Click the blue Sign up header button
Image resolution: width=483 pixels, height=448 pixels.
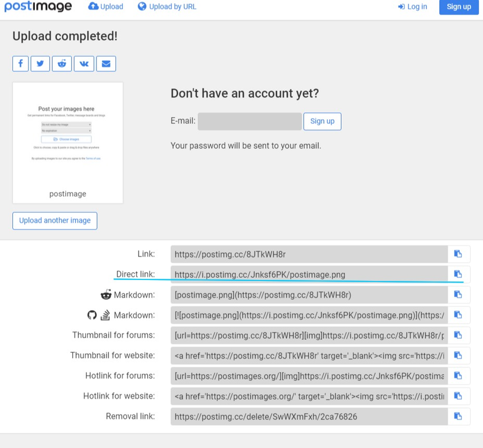459,7
